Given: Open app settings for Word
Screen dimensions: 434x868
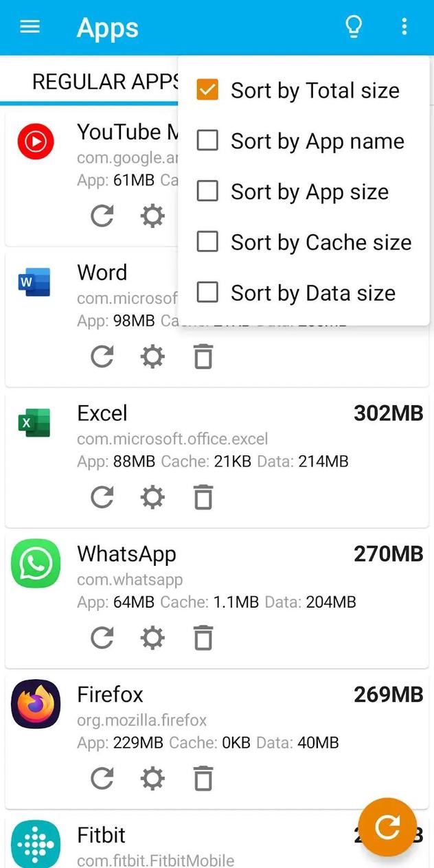Looking at the screenshot, I should pos(152,356).
